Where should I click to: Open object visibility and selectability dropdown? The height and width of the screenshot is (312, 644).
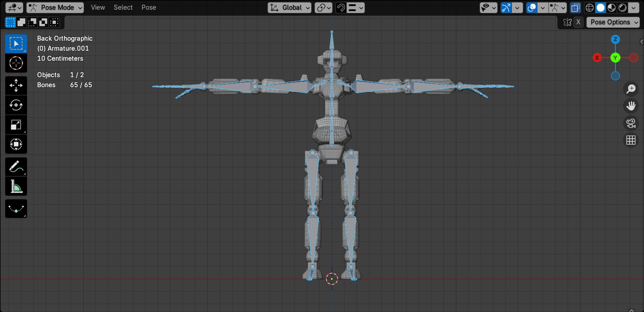pos(488,8)
